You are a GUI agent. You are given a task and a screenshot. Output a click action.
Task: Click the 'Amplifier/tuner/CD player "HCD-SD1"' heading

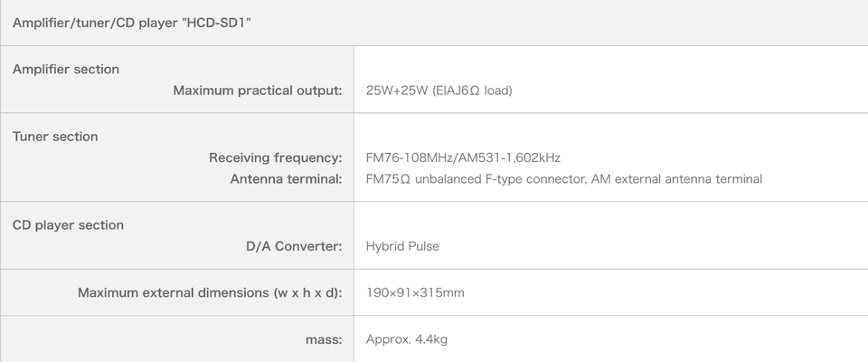point(132,23)
